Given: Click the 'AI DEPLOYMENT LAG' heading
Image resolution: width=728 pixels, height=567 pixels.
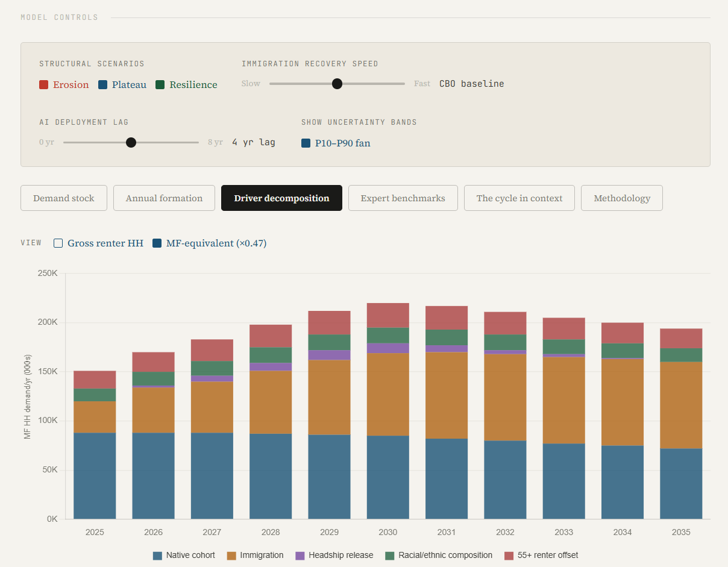Looking at the screenshot, I should click(x=84, y=122).
